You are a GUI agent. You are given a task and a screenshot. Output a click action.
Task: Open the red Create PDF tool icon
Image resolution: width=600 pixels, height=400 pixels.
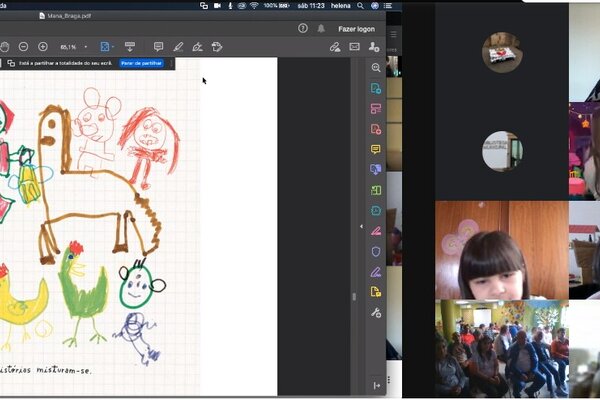click(376, 129)
